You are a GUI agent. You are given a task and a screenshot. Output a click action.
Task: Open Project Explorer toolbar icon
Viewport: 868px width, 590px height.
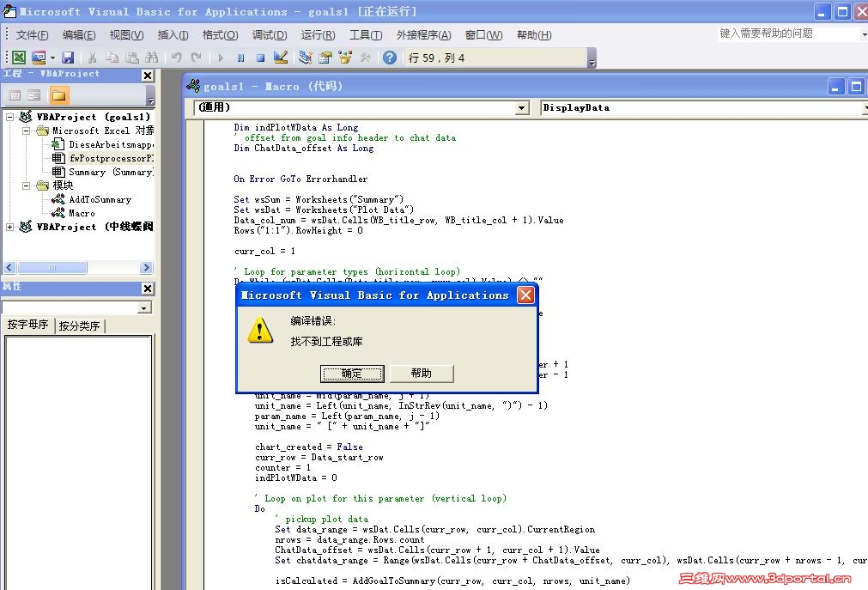[x=305, y=57]
